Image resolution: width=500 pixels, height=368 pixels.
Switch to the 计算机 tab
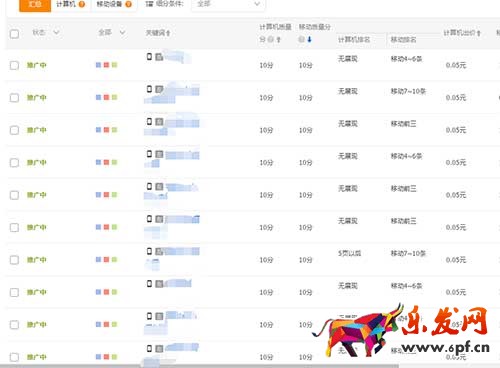(66, 4)
